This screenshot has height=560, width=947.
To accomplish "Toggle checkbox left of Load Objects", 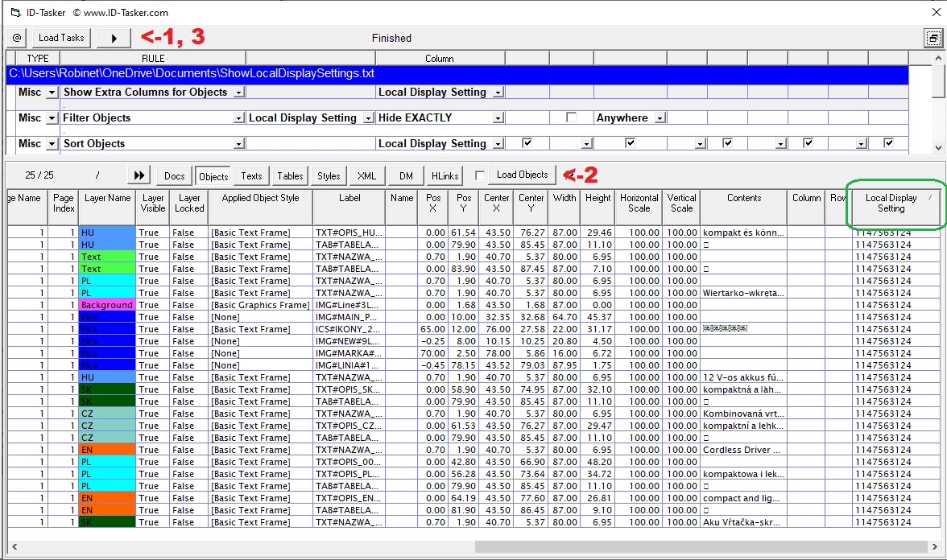I will (480, 175).
